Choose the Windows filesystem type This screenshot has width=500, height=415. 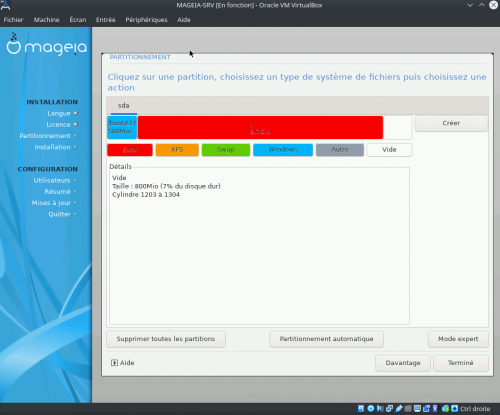coord(283,150)
